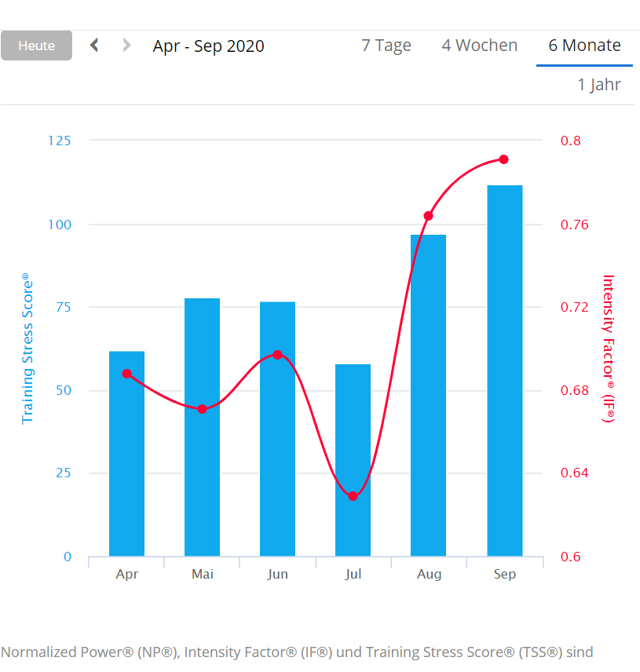Image resolution: width=640 pixels, height=672 pixels.
Task: Select the 6 Monate tab
Action: pos(584,46)
